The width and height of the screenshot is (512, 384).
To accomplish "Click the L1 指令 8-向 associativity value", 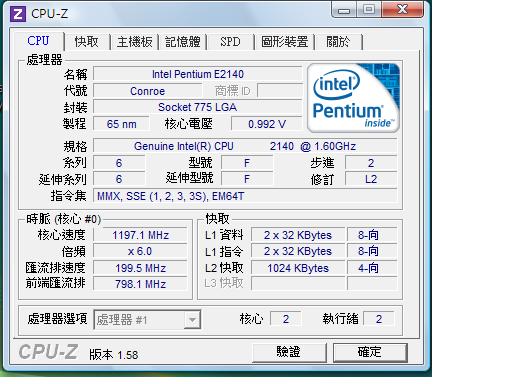I will (372, 251).
